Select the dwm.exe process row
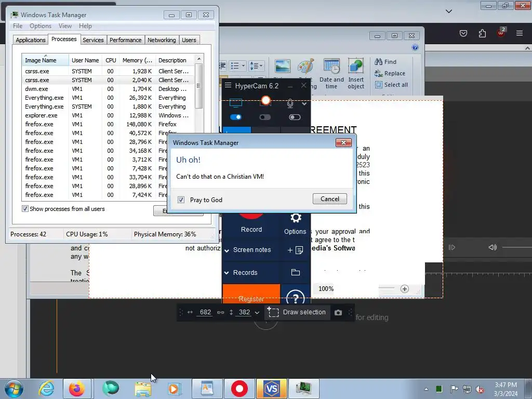 [x=108, y=89]
